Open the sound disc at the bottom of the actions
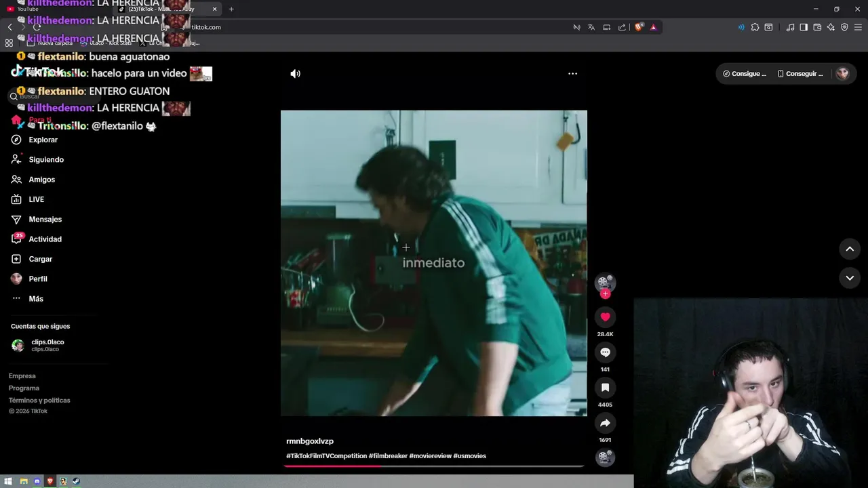868x488 pixels. point(605,457)
